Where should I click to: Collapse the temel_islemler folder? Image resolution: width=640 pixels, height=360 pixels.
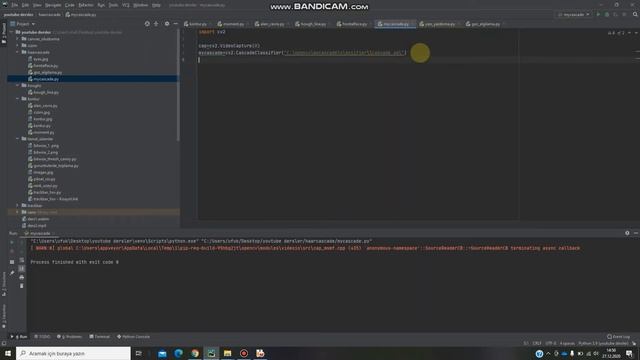[x=18, y=139]
